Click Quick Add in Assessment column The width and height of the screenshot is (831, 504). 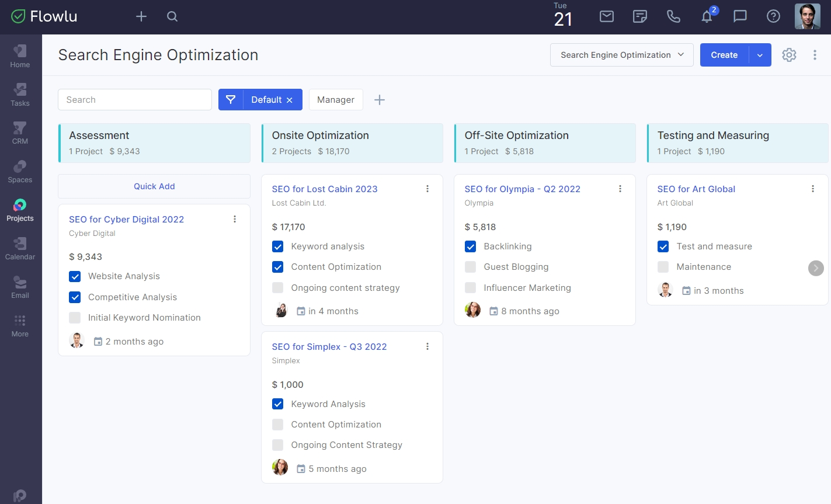point(154,186)
